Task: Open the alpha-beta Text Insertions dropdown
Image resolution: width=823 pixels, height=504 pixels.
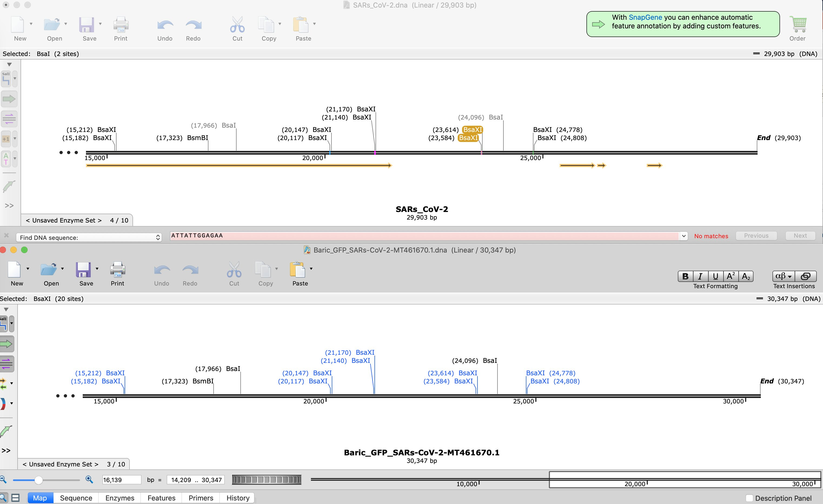Action: click(x=783, y=276)
